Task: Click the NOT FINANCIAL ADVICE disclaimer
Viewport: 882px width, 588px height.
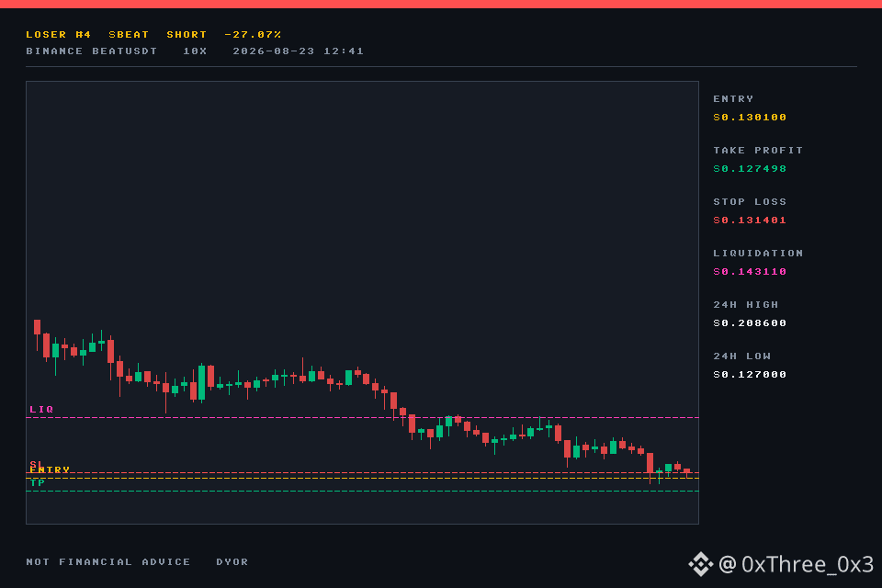Action: point(108,562)
